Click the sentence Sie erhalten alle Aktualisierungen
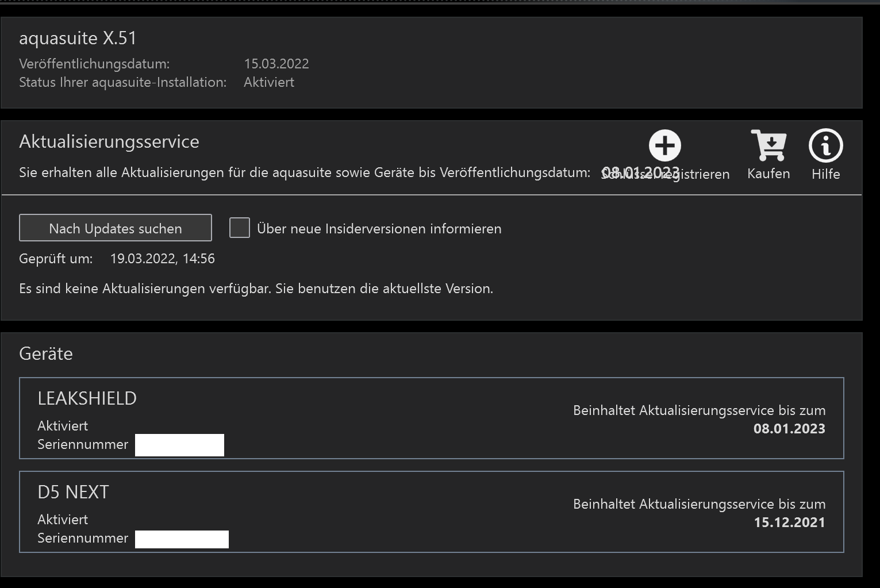 [305, 172]
